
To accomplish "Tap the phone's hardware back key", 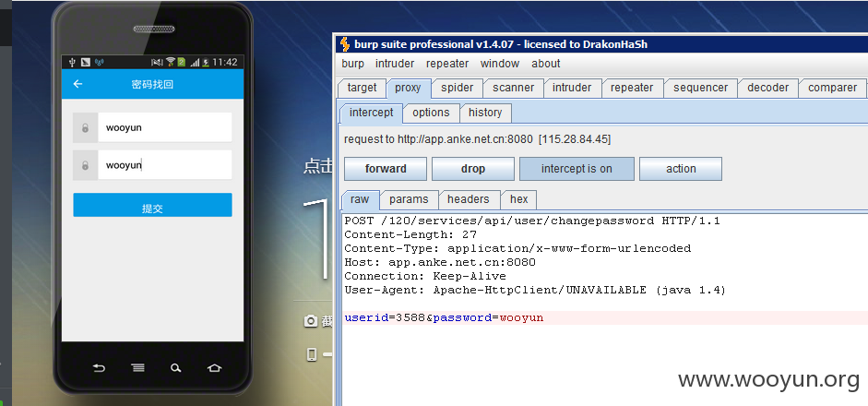I will click(x=99, y=368).
